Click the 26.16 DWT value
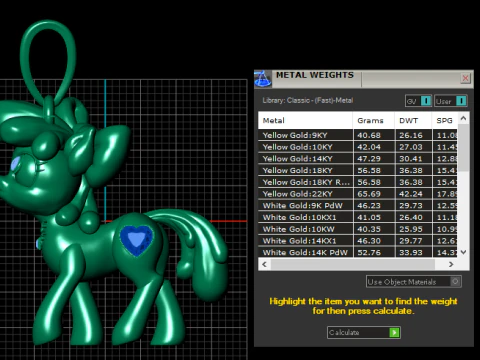The image size is (480, 360). click(411, 135)
